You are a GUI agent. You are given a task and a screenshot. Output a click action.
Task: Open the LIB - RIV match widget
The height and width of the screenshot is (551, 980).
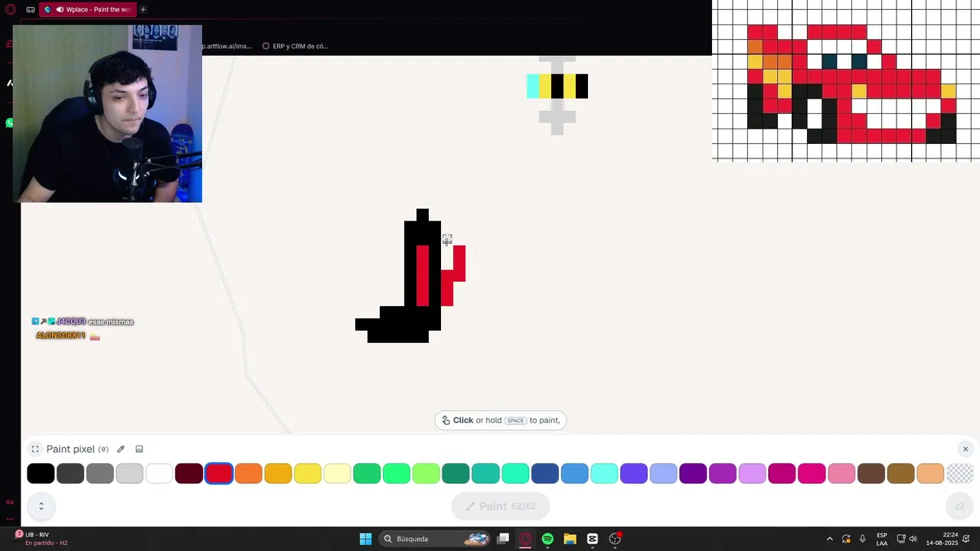click(x=40, y=539)
